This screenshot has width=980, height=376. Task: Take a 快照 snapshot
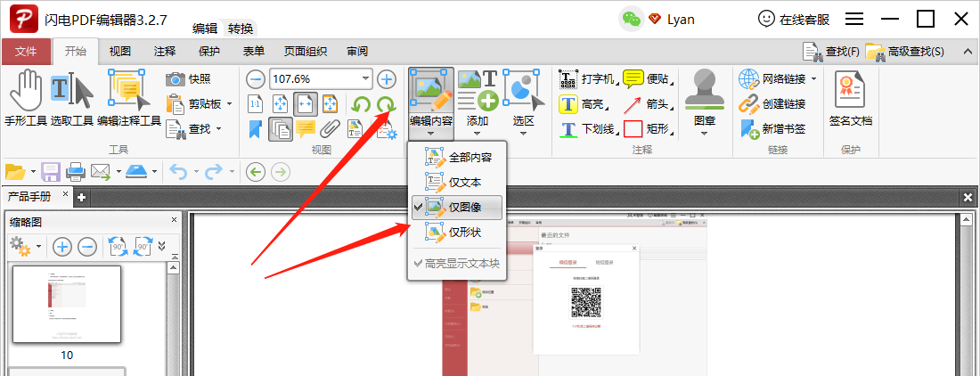[189, 78]
